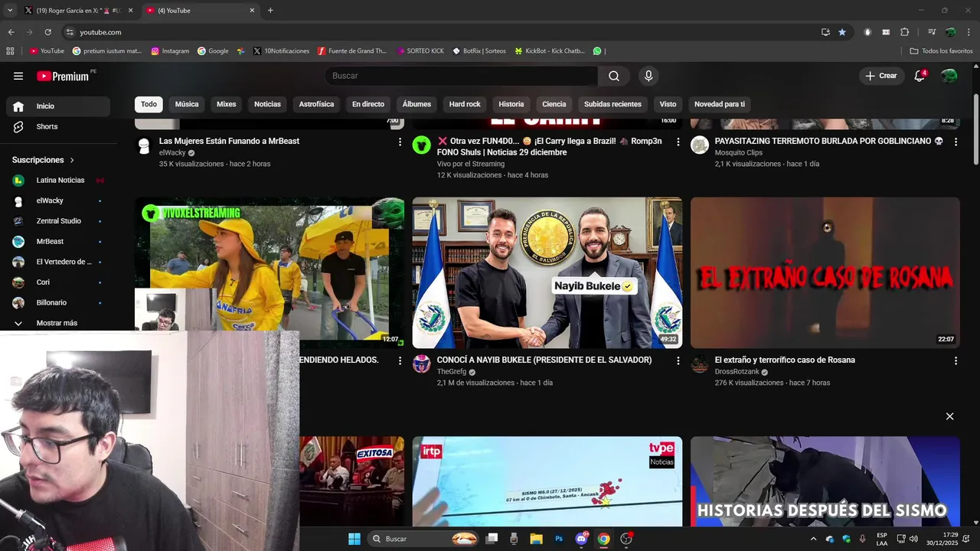Open TheGrefg channel avatar
980x551 pixels.
point(422,364)
